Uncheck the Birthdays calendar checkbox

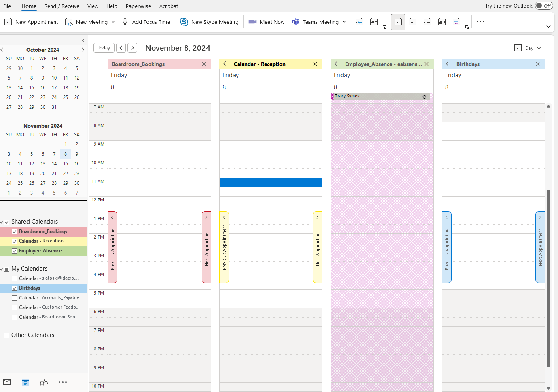click(15, 288)
